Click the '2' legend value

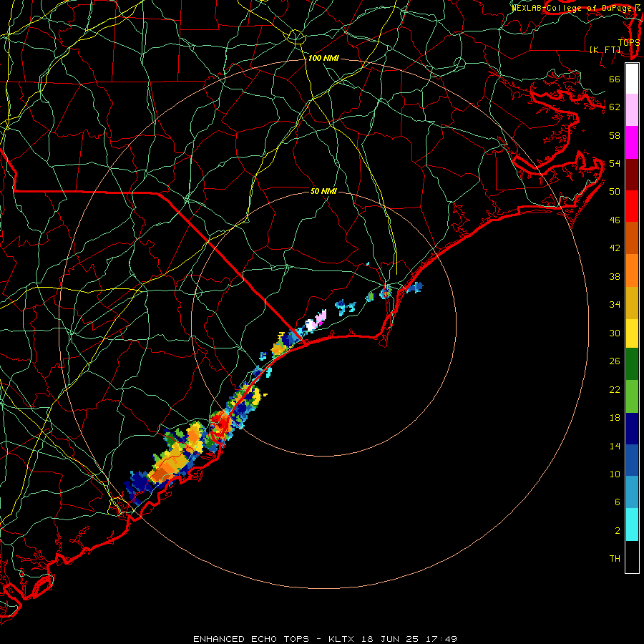tap(617, 531)
